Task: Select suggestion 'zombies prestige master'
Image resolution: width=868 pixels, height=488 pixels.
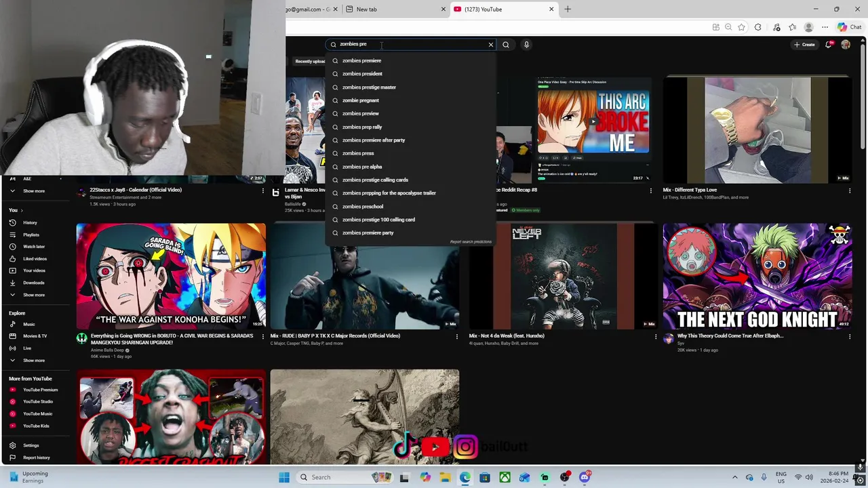Action: tap(410, 87)
